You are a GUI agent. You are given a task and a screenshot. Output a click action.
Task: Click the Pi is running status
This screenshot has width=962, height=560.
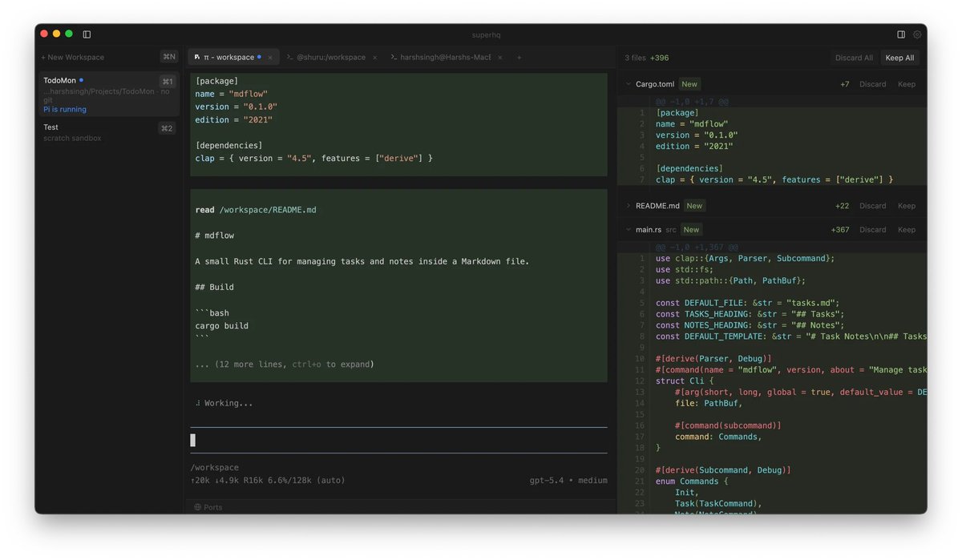tap(65, 110)
